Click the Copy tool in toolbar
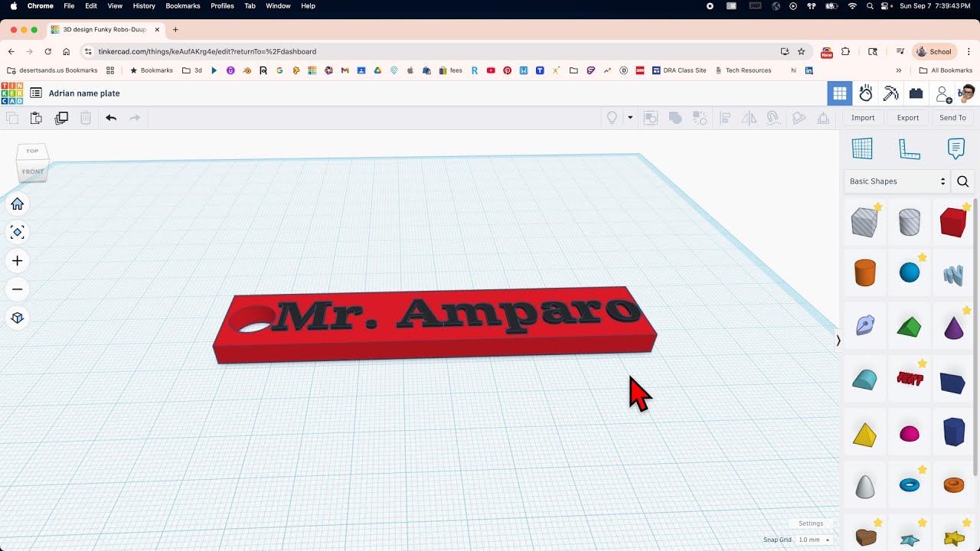 click(x=12, y=118)
